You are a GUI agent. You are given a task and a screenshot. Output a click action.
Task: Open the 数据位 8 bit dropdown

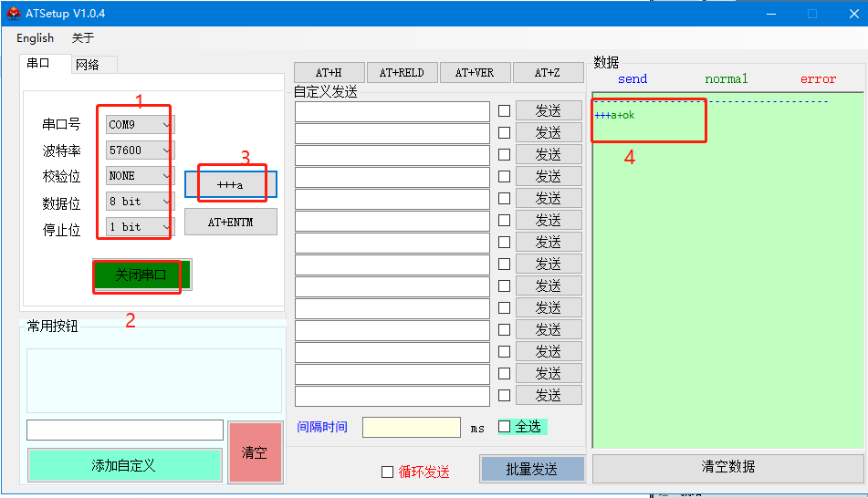[x=140, y=202]
